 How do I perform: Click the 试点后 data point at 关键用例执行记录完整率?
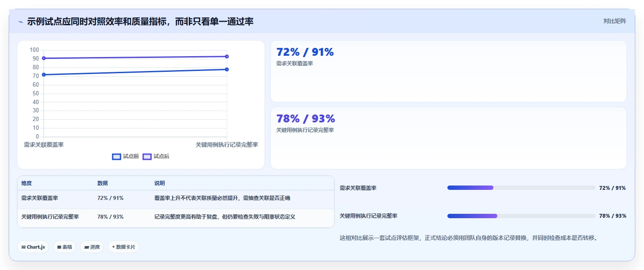(x=227, y=57)
